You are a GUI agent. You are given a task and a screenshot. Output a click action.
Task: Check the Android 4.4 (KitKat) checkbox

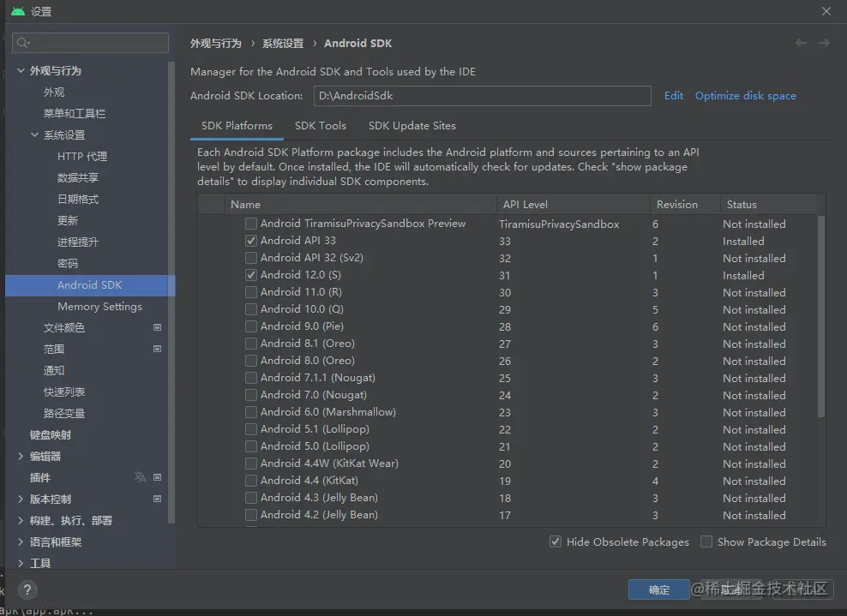[251, 481]
